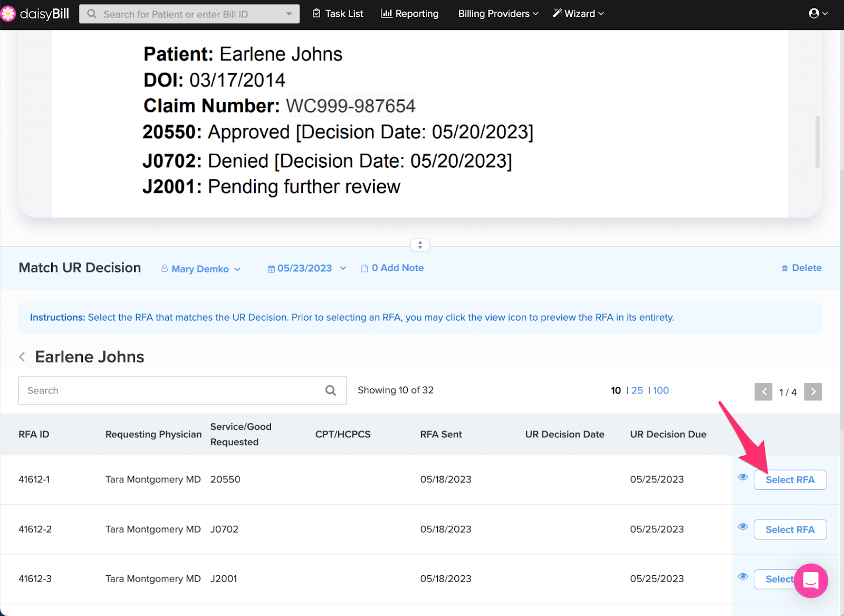Click RFA ID 41612-3
This screenshot has height=616, width=844.
tap(35, 579)
